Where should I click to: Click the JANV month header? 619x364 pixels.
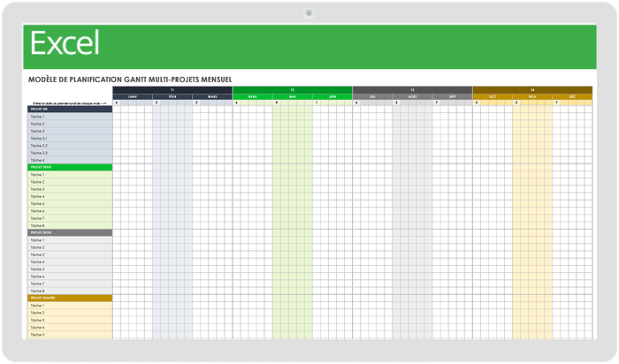coord(133,96)
